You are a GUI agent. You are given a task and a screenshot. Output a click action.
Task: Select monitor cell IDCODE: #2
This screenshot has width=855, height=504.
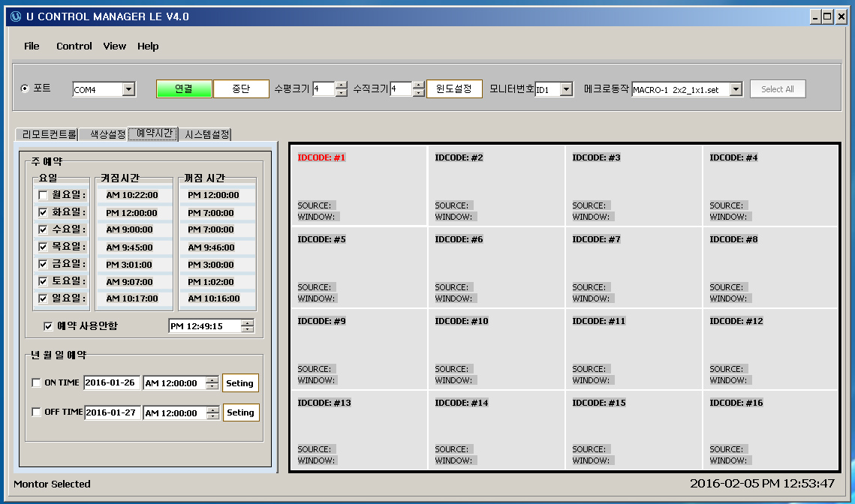coord(497,185)
